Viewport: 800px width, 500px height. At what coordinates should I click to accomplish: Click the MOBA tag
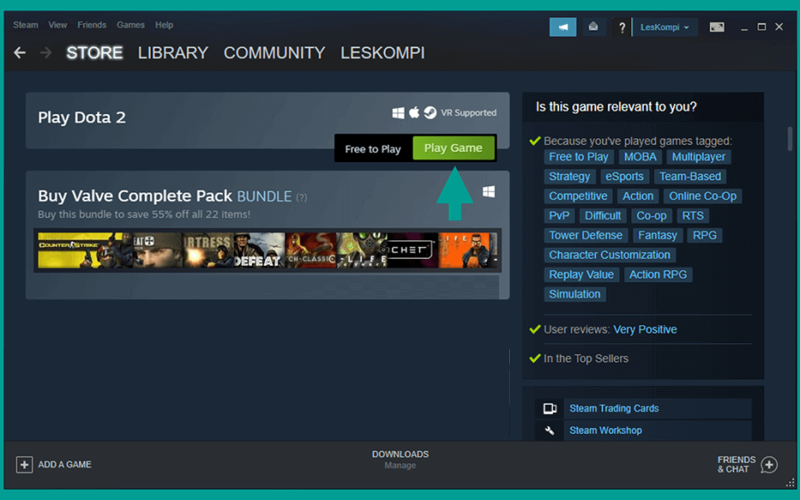pos(640,157)
